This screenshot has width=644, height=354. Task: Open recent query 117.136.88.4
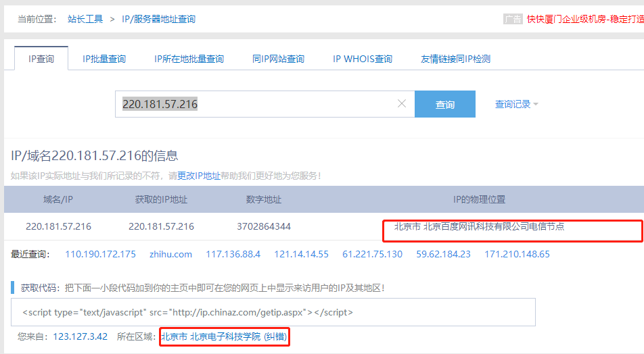point(233,254)
